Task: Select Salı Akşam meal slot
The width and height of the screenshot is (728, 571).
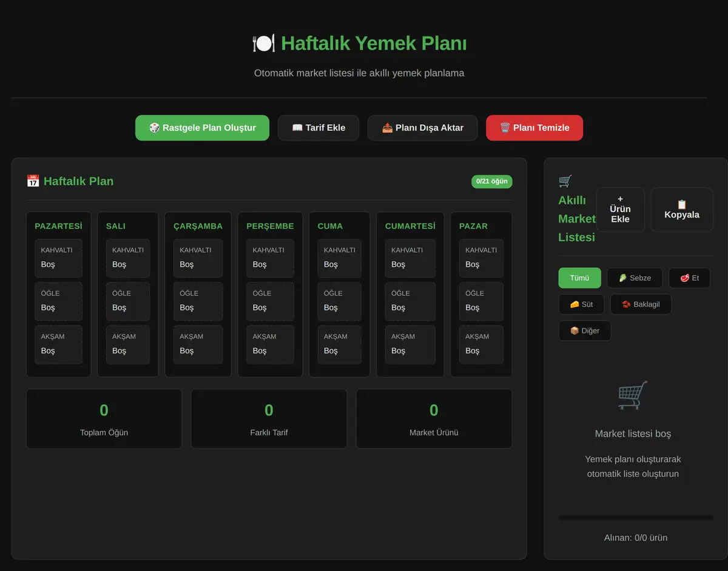Action: pyautogui.click(x=128, y=345)
